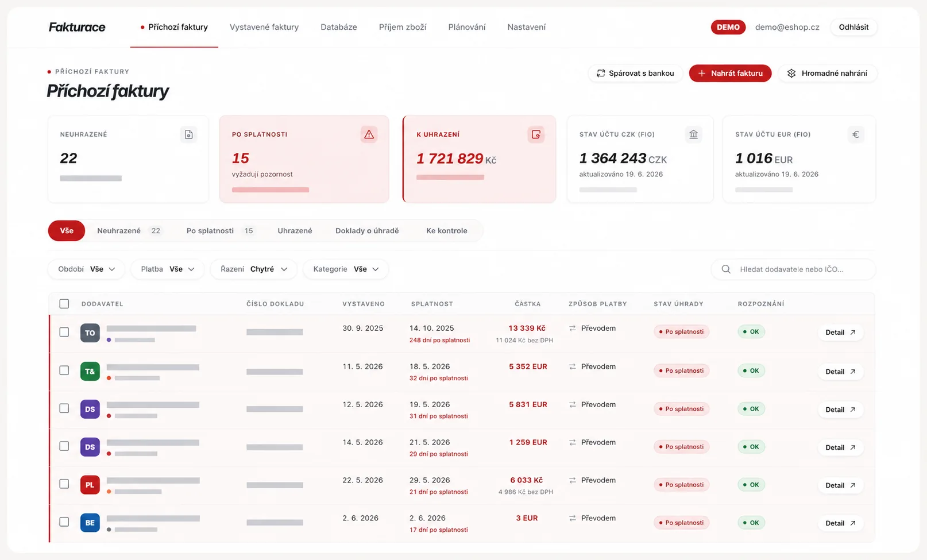Screen dimensions: 927x560
Task: Toggle the select-all checkbox in table header
Action: point(64,304)
